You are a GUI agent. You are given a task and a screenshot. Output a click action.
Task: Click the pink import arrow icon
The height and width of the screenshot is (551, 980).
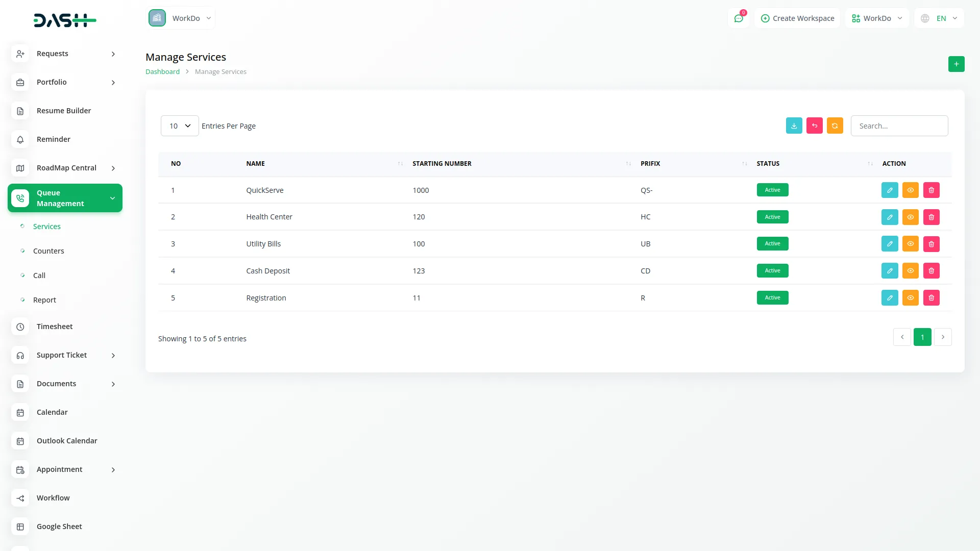(814, 126)
